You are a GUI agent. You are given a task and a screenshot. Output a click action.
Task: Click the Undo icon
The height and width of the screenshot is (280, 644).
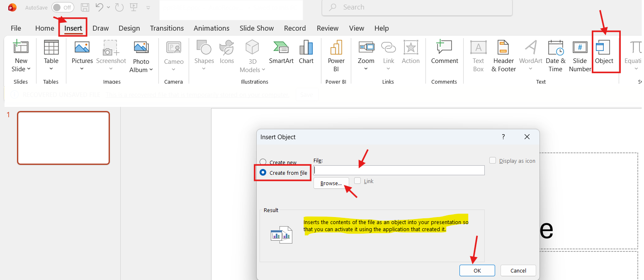99,7
